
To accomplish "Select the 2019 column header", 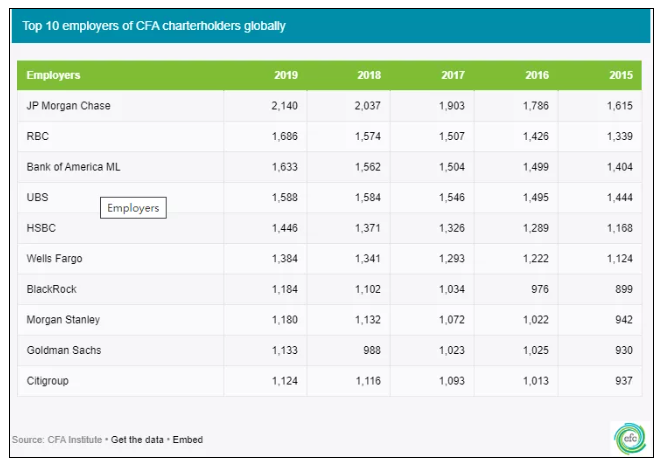I will pos(286,75).
